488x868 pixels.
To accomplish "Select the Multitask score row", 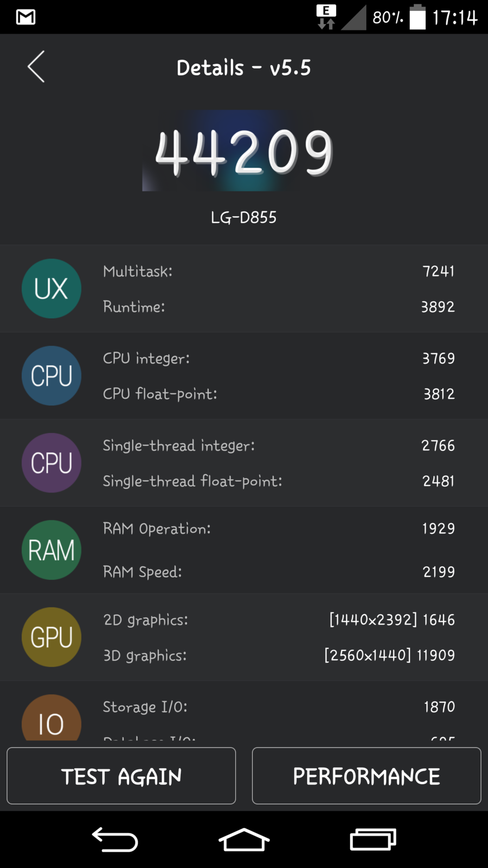I will pyautogui.click(x=279, y=271).
